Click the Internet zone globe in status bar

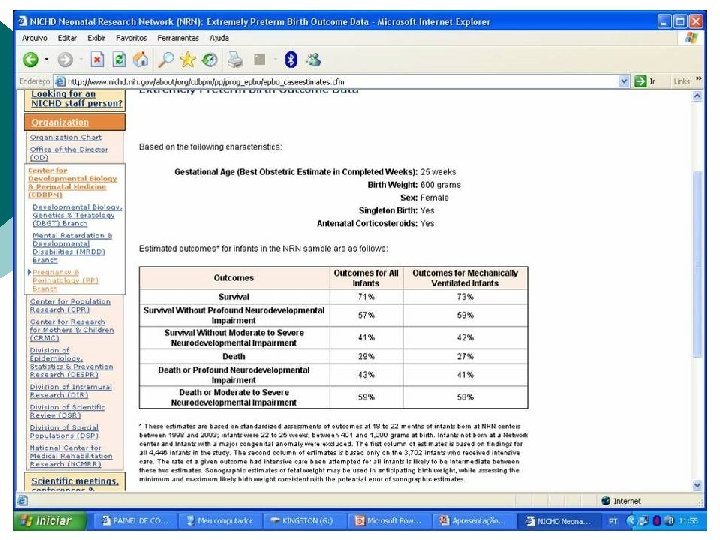coord(606,501)
